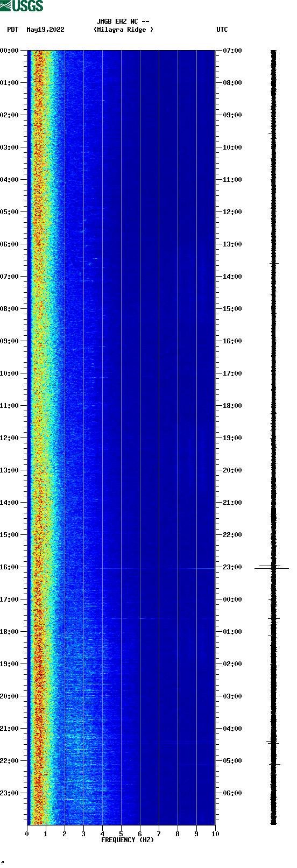This screenshot has height=868, width=297.
Task: Click PDT time label '16:00'
Action: [9, 567]
